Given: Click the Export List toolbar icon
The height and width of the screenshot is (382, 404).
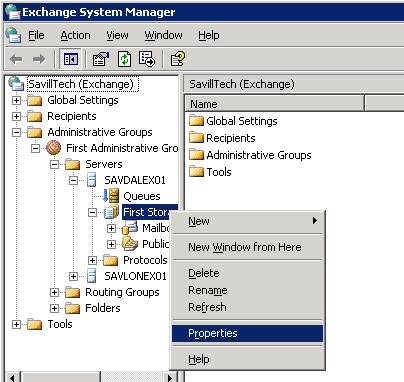Looking at the screenshot, I should pos(147,59).
